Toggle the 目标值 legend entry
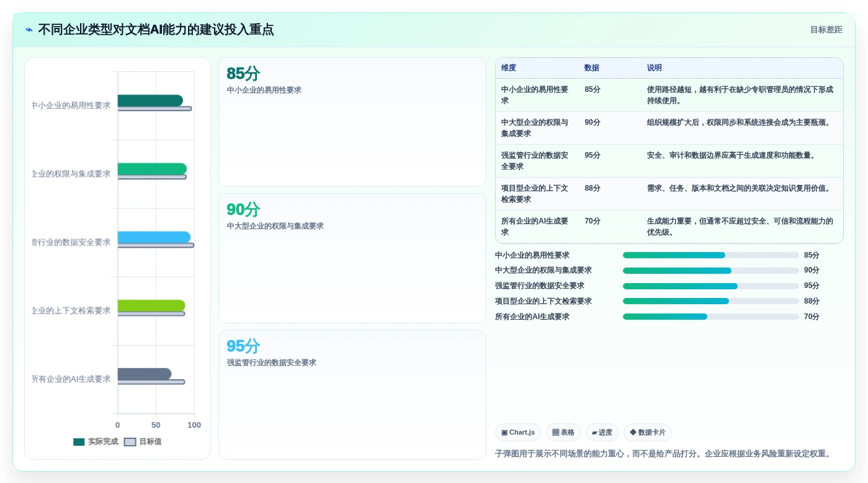The image size is (868, 483). coord(143,442)
